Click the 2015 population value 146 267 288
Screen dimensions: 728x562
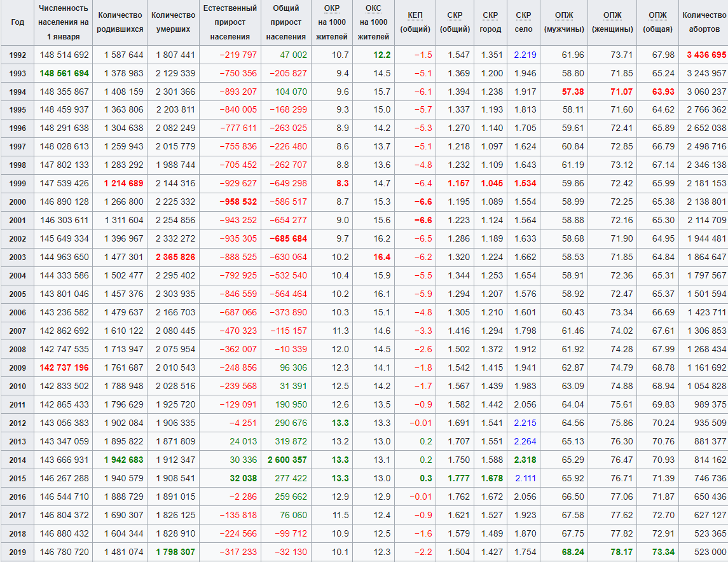(x=64, y=479)
